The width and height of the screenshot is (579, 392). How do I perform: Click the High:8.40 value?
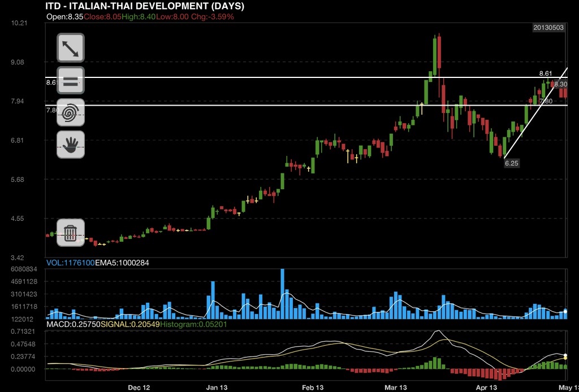138,16
